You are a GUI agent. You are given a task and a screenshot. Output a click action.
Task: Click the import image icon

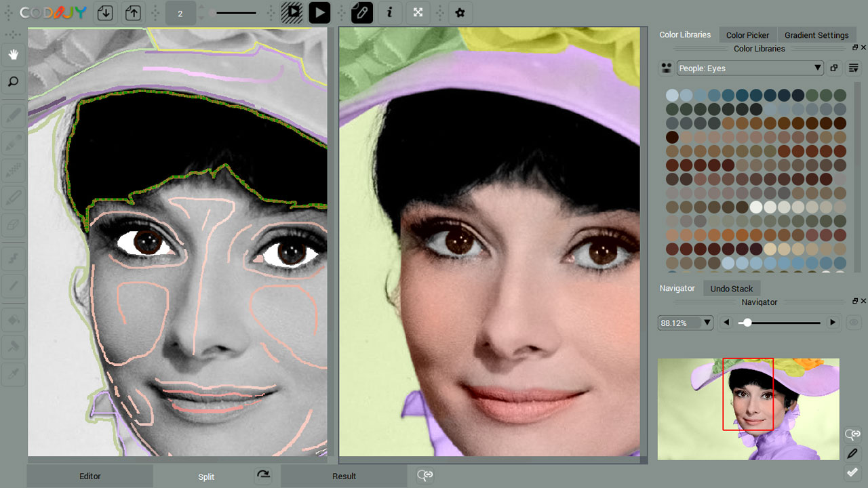coord(104,12)
